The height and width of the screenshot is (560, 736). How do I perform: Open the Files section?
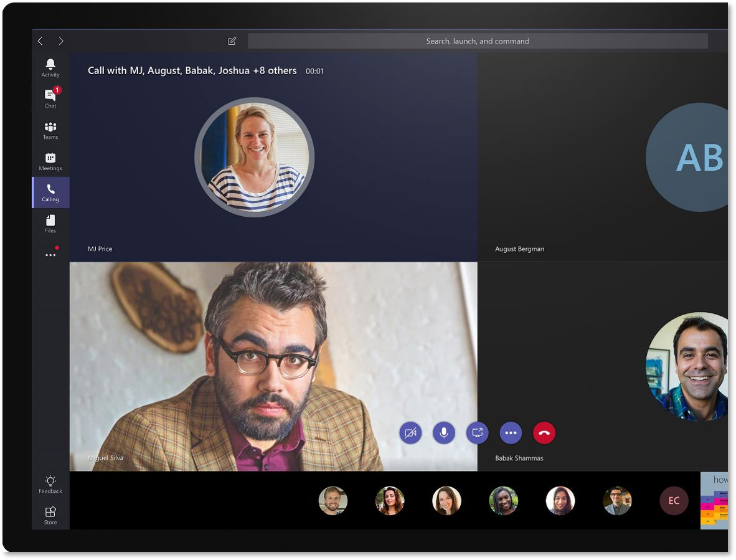pyautogui.click(x=50, y=223)
